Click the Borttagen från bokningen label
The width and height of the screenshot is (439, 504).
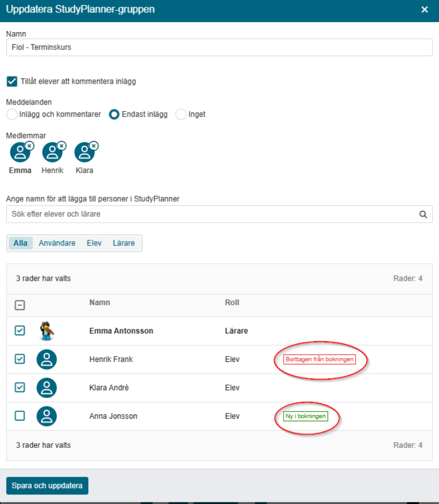tap(319, 359)
